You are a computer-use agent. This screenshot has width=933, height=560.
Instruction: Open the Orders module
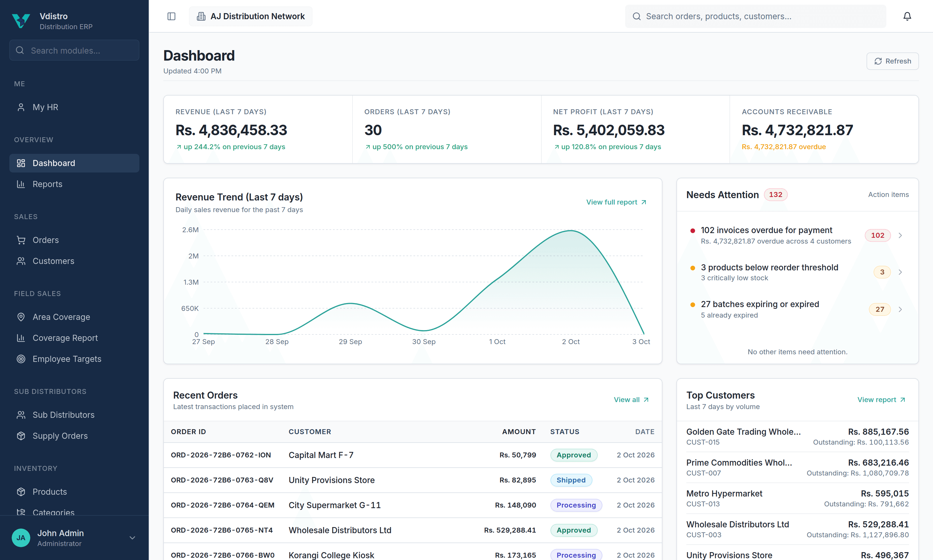tap(74, 240)
